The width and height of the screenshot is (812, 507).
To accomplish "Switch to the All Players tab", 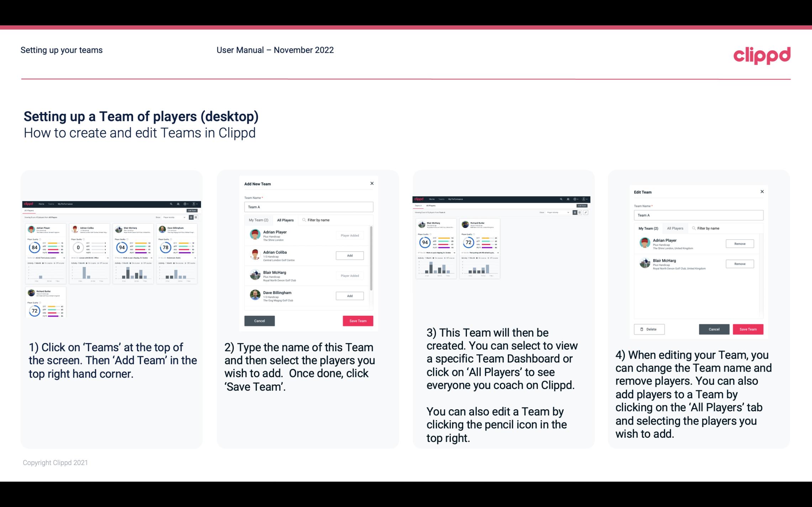I will (x=285, y=220).
